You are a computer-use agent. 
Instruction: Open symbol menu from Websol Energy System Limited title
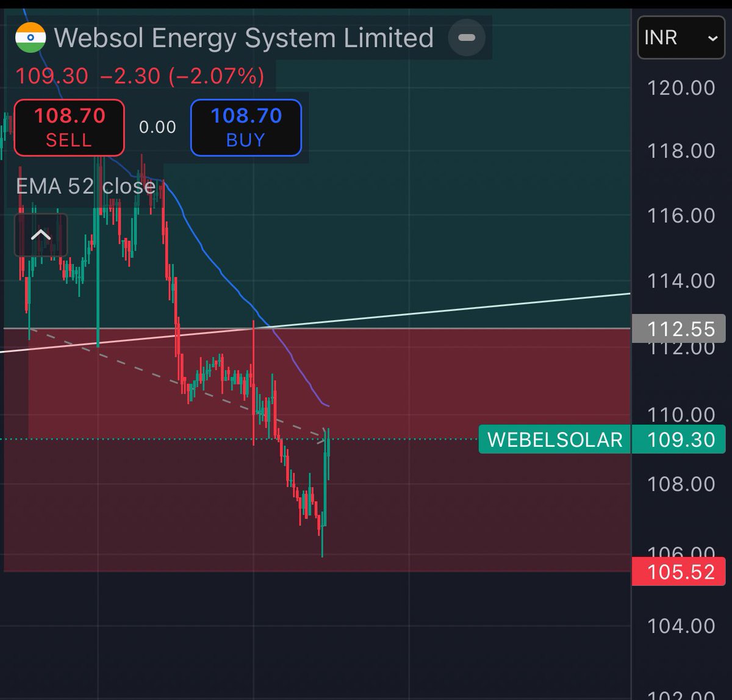pos(243,38)
